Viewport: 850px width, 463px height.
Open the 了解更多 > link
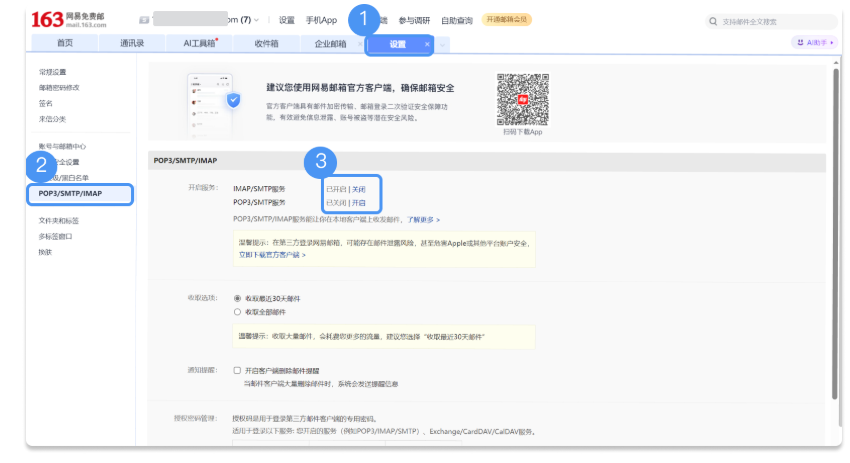coord(423,220)
